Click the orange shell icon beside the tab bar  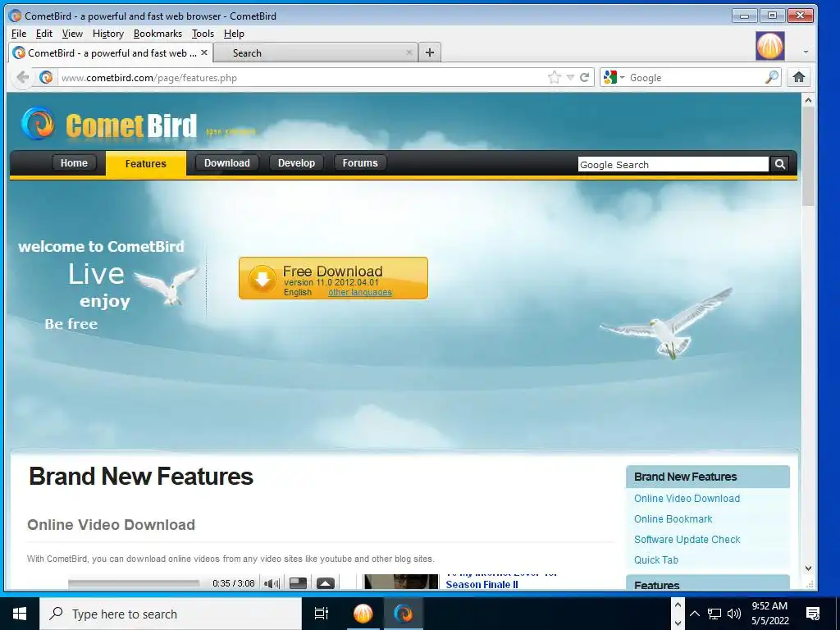[769, 46]
